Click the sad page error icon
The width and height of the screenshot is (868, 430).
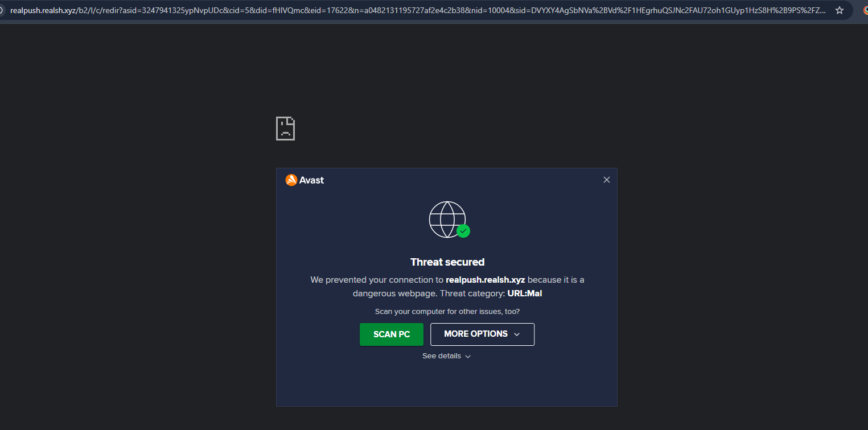(x=285, y=129)
